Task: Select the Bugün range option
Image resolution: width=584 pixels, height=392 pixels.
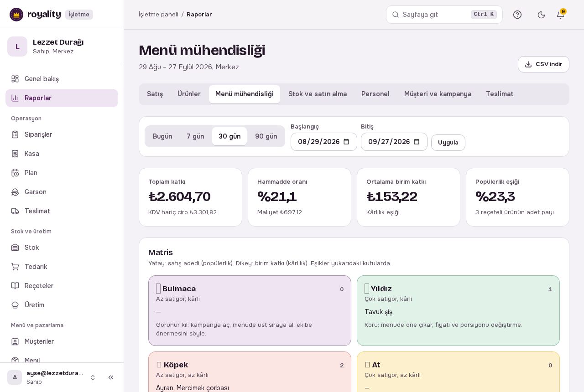Action: [x=162, y=136]
